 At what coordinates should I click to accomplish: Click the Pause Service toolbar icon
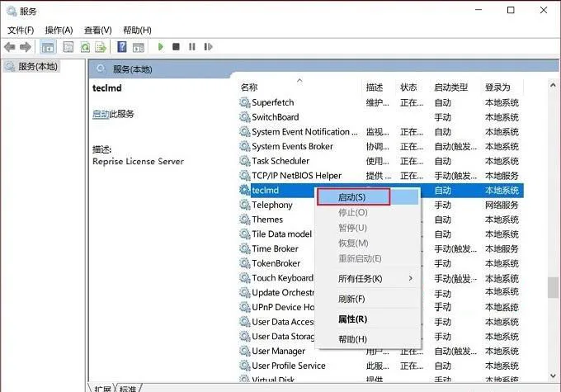point(192,46)
